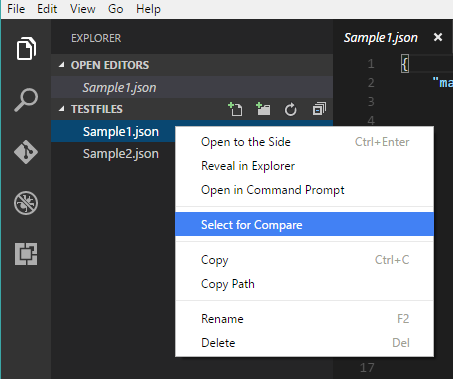The width and height of the screenshot is (453, 379).
Task: Click the Refresh explorer icon
Action: coord(290,109)
